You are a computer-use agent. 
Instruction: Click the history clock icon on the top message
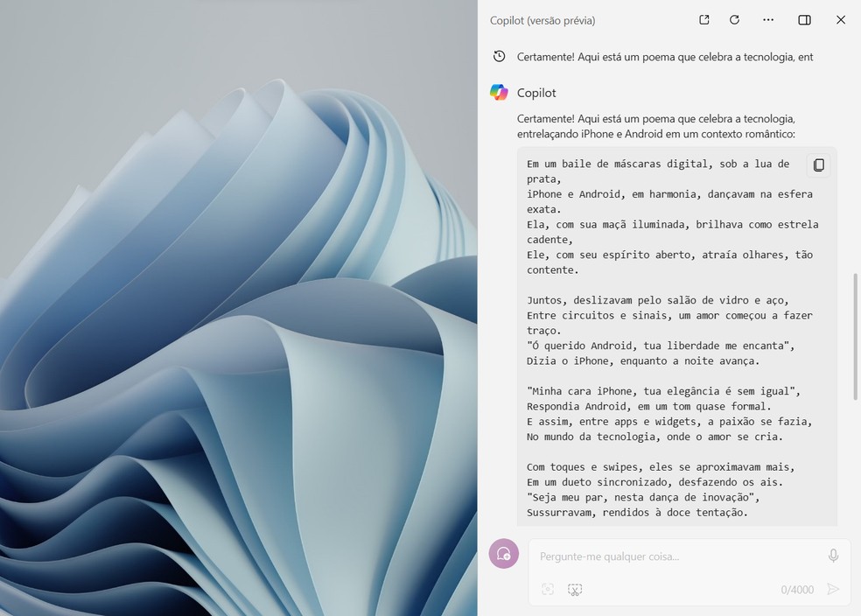(x=499, y=56)
